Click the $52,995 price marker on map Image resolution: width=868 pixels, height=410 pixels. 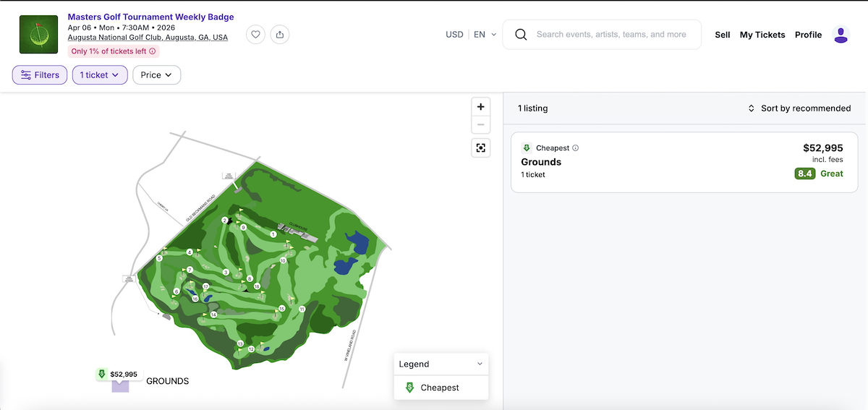click(117, 374)
